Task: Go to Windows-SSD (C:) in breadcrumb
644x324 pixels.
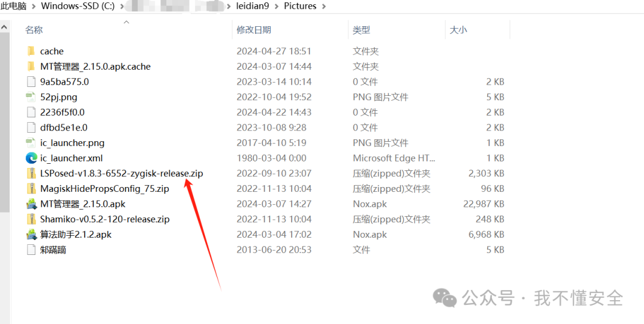Action: point(77,6)
